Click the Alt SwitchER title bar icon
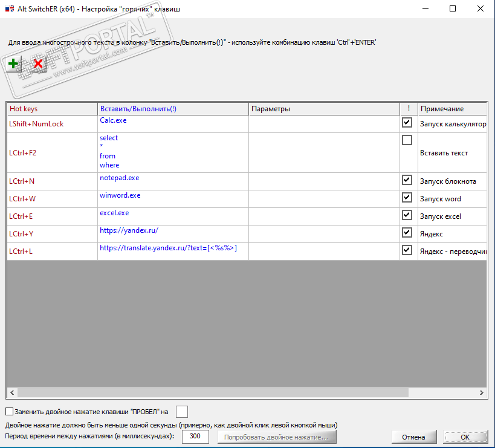 coord(10,8)
